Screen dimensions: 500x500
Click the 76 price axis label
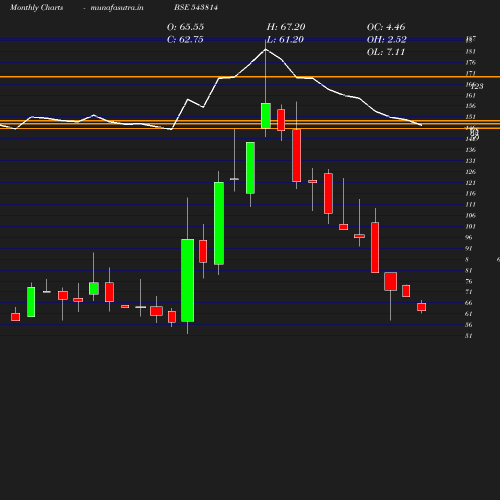tap(469, 282)
